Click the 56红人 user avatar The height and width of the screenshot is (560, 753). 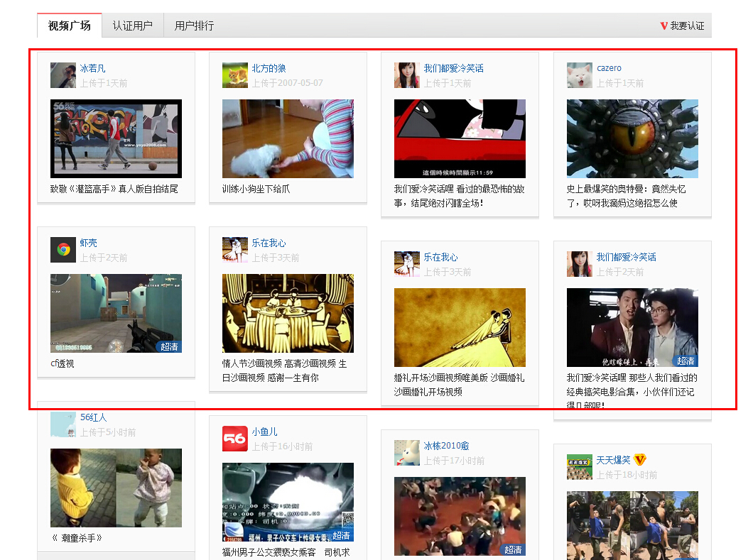(63, 424)
